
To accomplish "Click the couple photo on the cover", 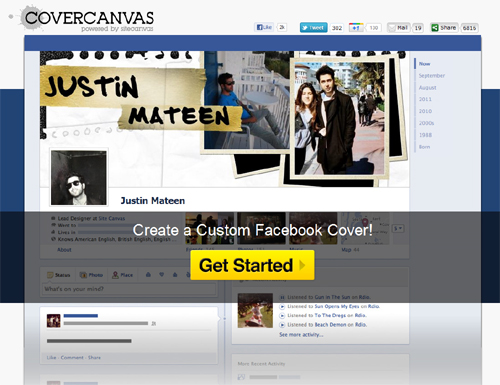I will click(x=339, y=119).
